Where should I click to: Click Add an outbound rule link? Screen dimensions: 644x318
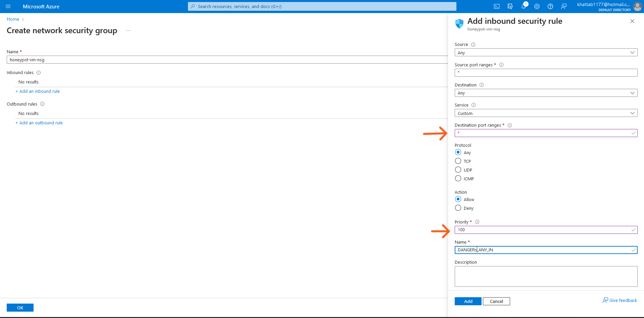[39, 123]
